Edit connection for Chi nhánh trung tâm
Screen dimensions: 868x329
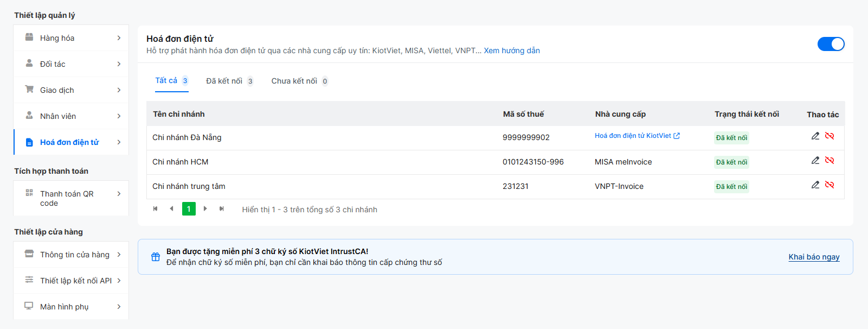pos(815,185)
